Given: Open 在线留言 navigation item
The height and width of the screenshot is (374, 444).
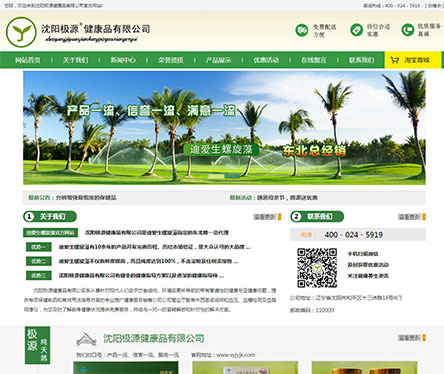Looking at the screenshot, I should pos(314,60).
